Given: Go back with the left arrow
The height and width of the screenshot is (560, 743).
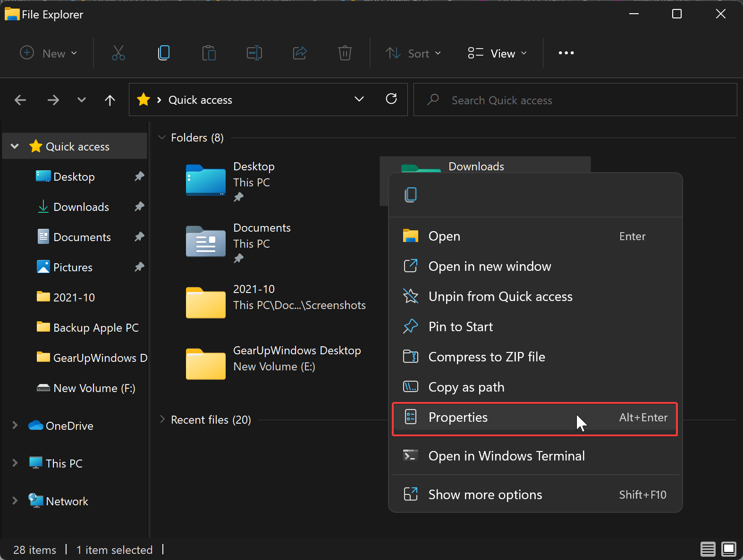Looking at the screenshot, I should point(20,100).
